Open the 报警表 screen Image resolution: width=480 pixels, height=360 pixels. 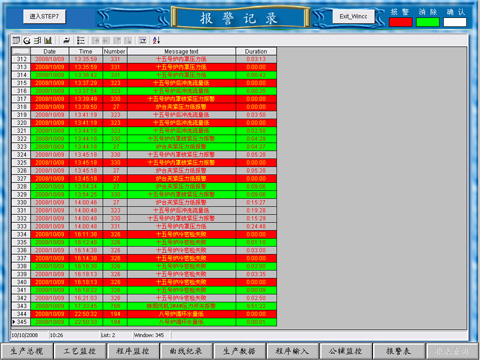coord(399,351)
